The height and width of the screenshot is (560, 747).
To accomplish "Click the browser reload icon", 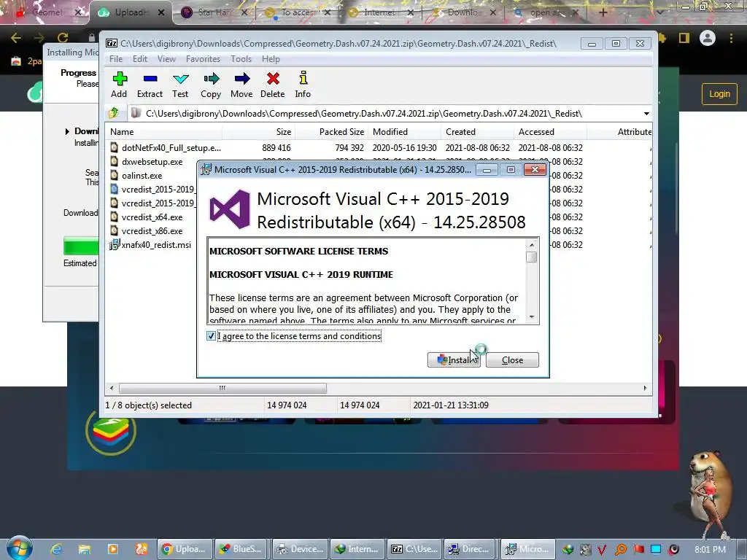I will (x=63, y=38).
